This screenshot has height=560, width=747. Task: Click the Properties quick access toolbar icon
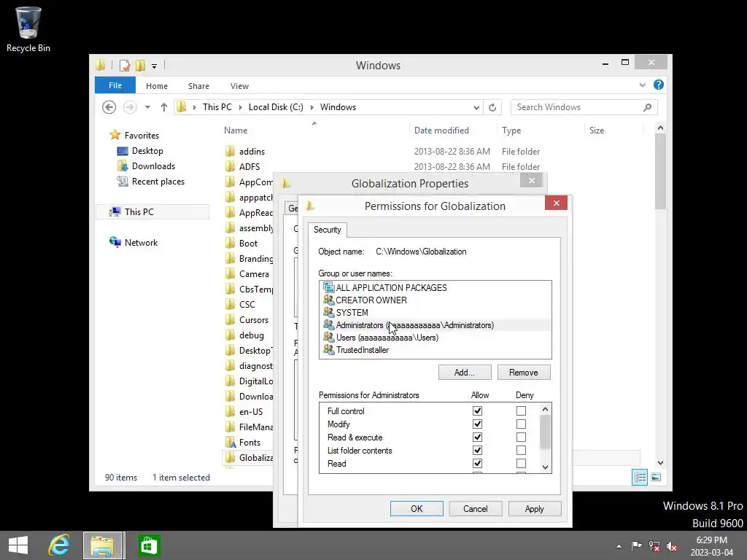point(125,65)
